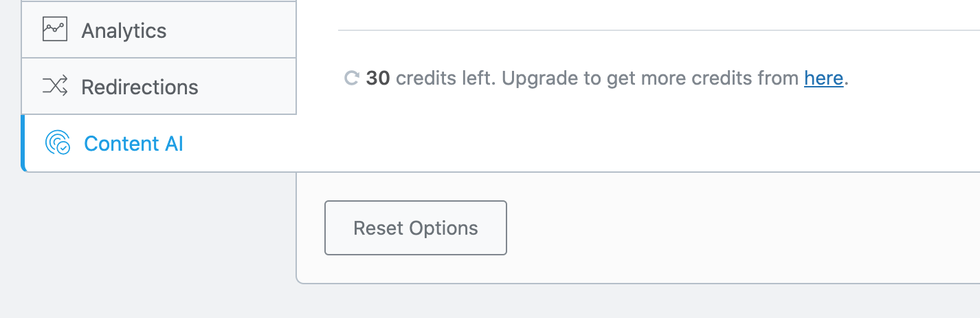Click the "credits left" text
Image resolution: width=980 pixels, height=318 pixels.
click(445, 78)
